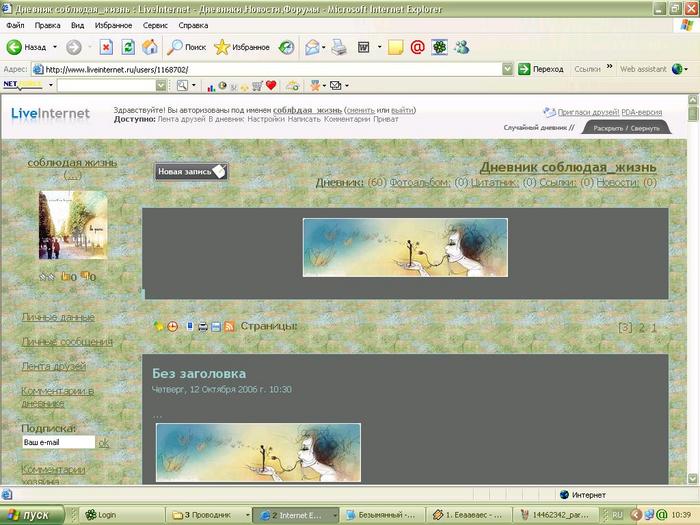Open the Сервис menu
The width and height of the screenshot is (700, 525).
[155, 25]
